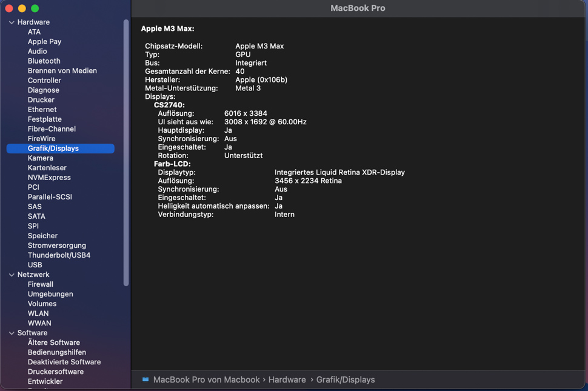This screenshot has width=588, height=391.
Task: Select ATA in the sidebar
Action: pos(34,32)
